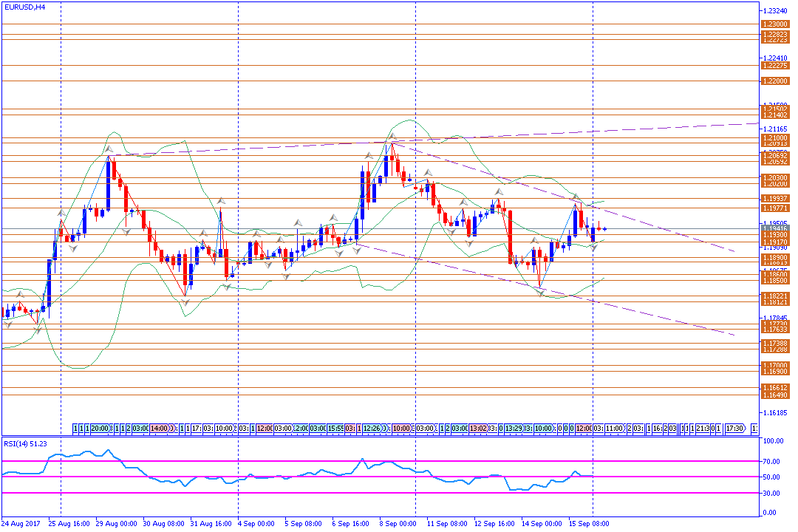
Task: Click the 25 Aug 16:00 time label
Action: coord(69,523)
